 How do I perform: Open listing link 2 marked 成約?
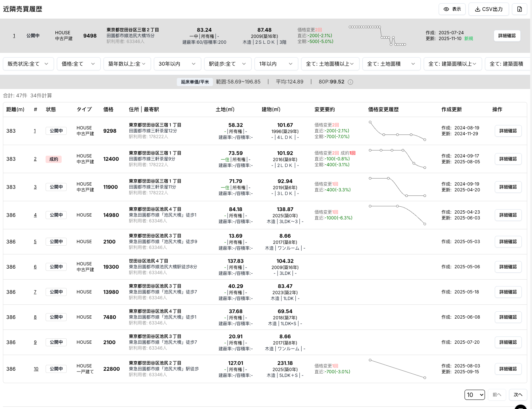(35, 159)
